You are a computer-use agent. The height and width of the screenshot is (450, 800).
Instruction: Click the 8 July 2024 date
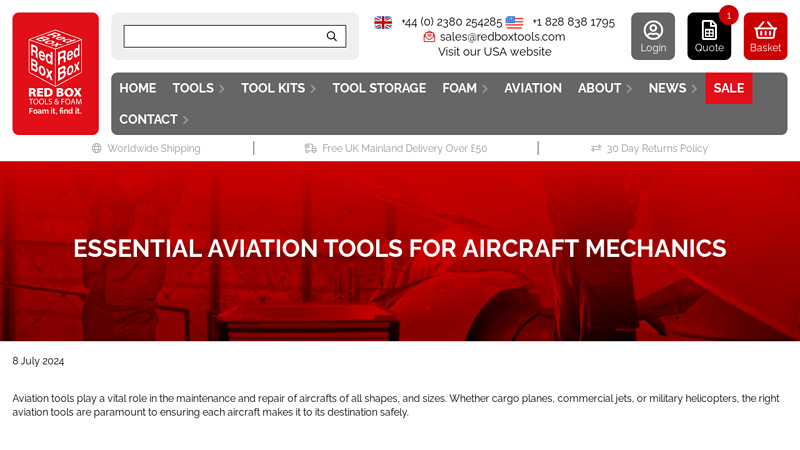(x=38, y=361)
